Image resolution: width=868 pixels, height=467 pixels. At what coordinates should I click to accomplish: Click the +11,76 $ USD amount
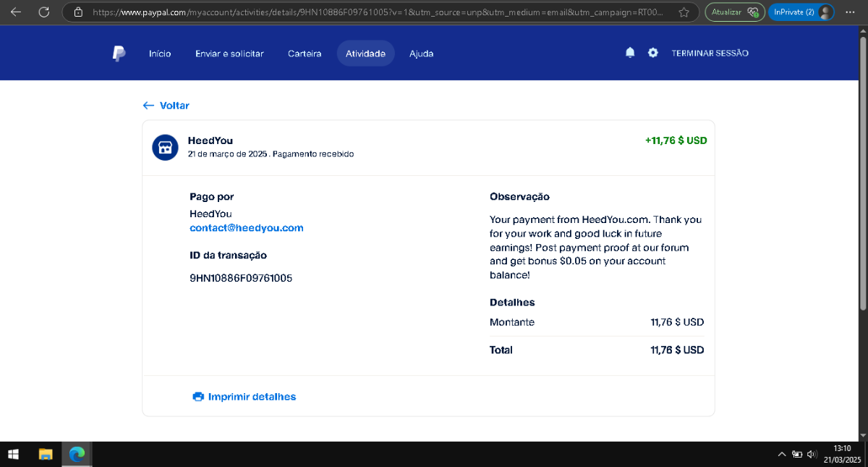point(676,140)
